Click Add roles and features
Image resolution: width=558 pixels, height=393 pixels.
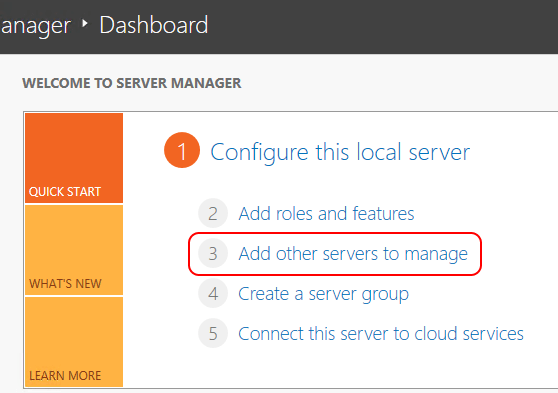point(326,214)
